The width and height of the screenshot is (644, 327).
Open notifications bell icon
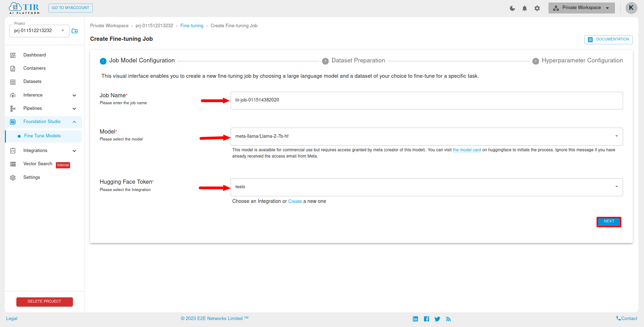524,8
